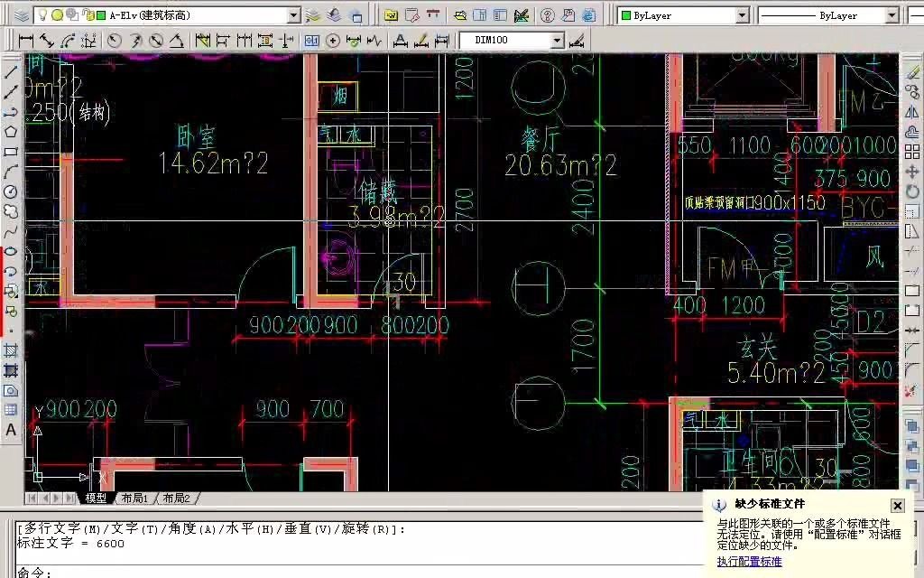Open the A-Elv layer dropdown list

click(293, 14)
